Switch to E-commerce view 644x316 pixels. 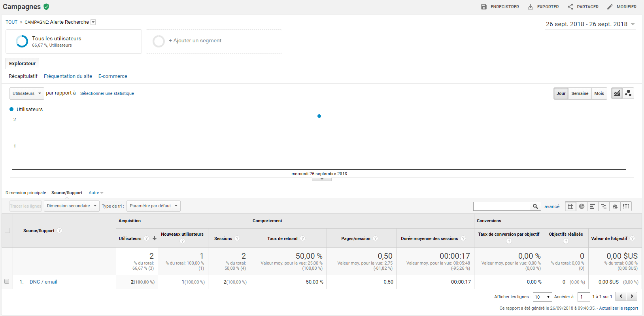pos(113,76)
